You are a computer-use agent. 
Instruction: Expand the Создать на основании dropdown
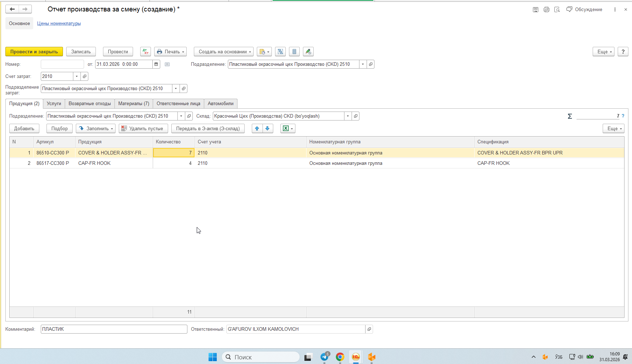point(224,51)
